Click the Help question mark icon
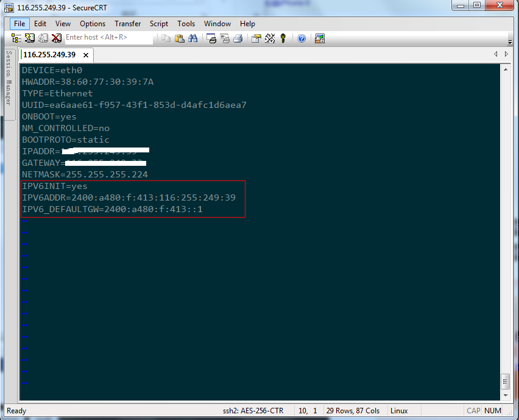This screenshot has width=519, height=420. (302, 38)
